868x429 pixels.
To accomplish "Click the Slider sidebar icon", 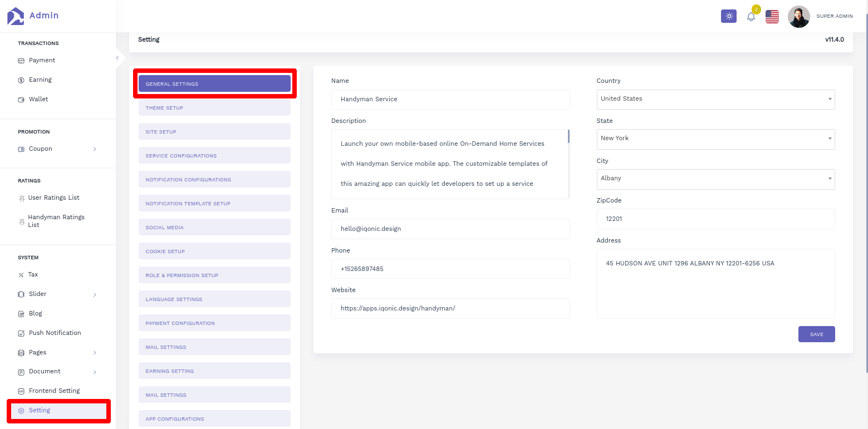I will point(21,294).
